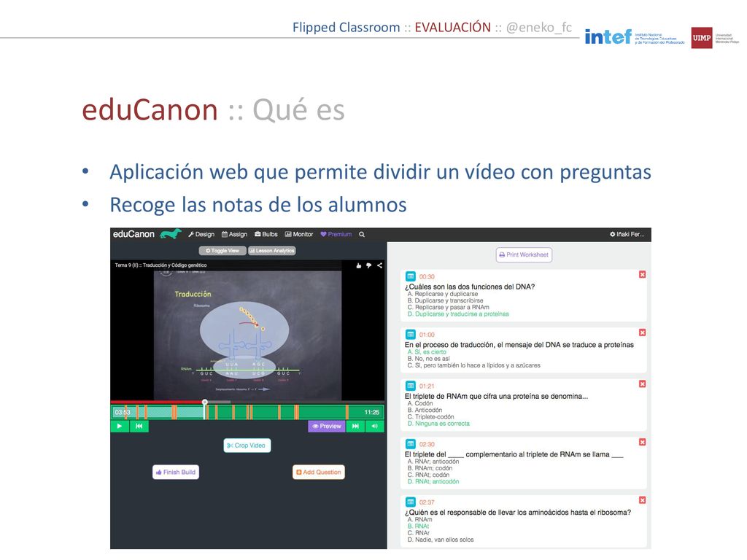Delete the 01:00 question with red X
The height and width of the screenshot is (560, 747).
tap(642, 332)
